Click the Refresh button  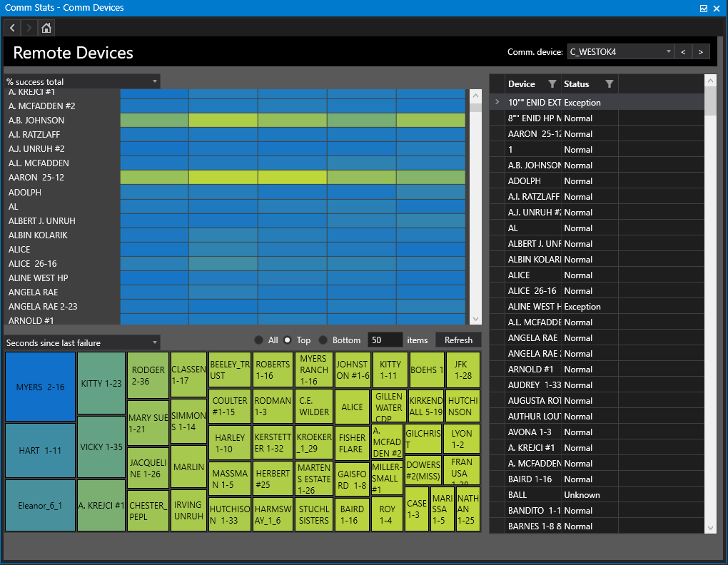pyautogui.click(x=457, y=340)
